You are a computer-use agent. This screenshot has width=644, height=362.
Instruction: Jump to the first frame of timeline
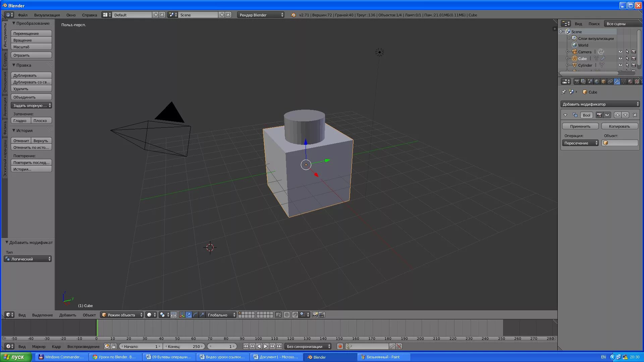click(x=246, y=346)
